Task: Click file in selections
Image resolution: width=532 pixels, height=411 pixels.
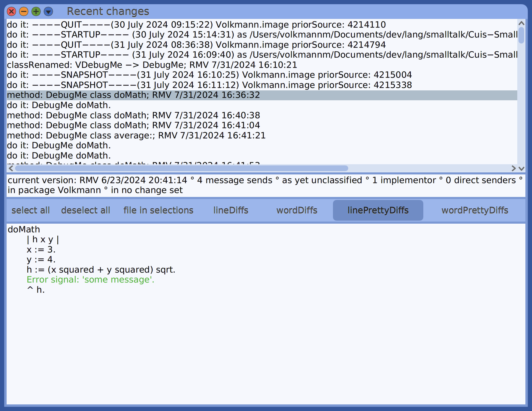Action: (x=158, y=210)
